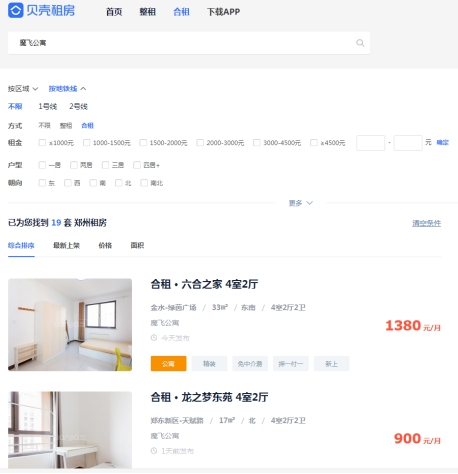Viewport: 458px width, 474px height.
Task: Click the clock icon beside 1天前发布
Action: [154, 451]
